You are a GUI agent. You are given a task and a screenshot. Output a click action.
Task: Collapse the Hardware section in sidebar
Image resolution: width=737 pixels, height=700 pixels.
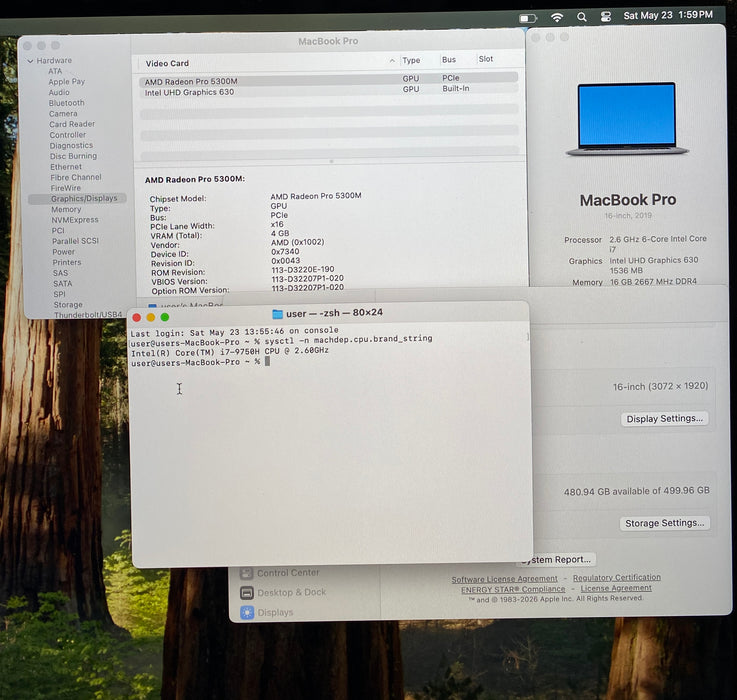31,61
